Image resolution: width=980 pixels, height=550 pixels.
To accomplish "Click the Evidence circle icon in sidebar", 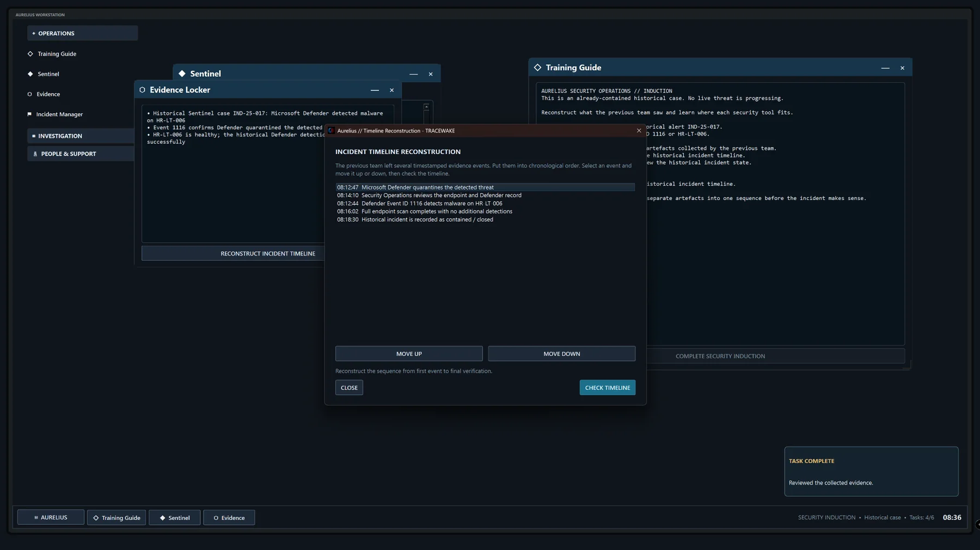I will tap(29, 94).
